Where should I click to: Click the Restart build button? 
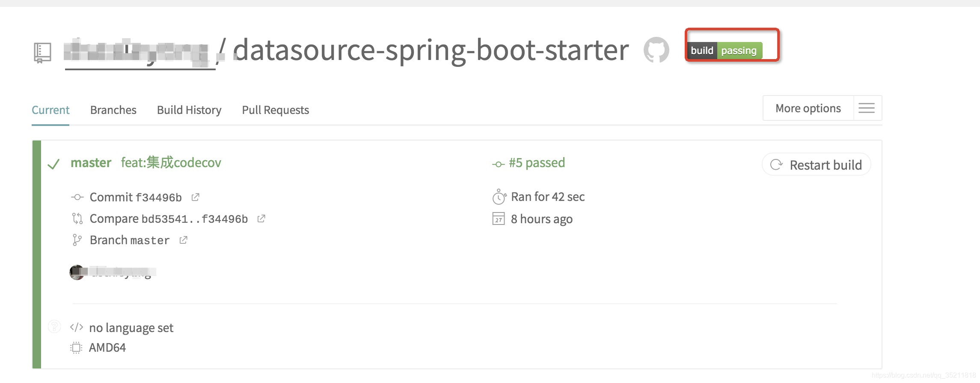(817, 165)
